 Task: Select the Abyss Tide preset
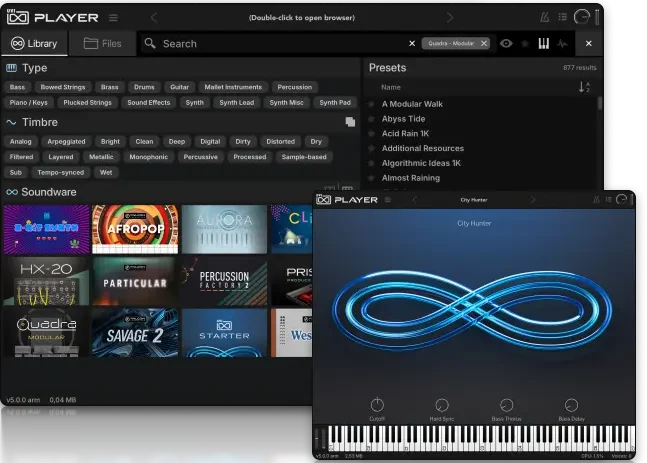tap(404, 119)
